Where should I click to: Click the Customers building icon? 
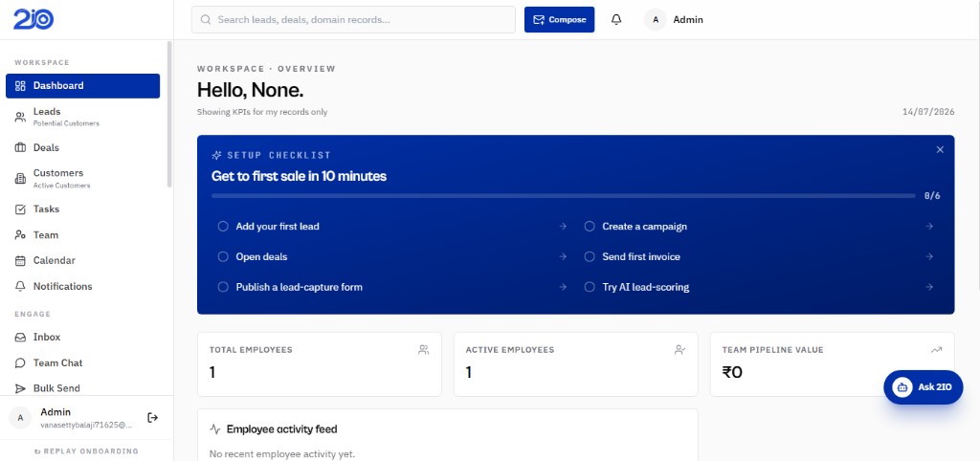[x=20, y=178]
